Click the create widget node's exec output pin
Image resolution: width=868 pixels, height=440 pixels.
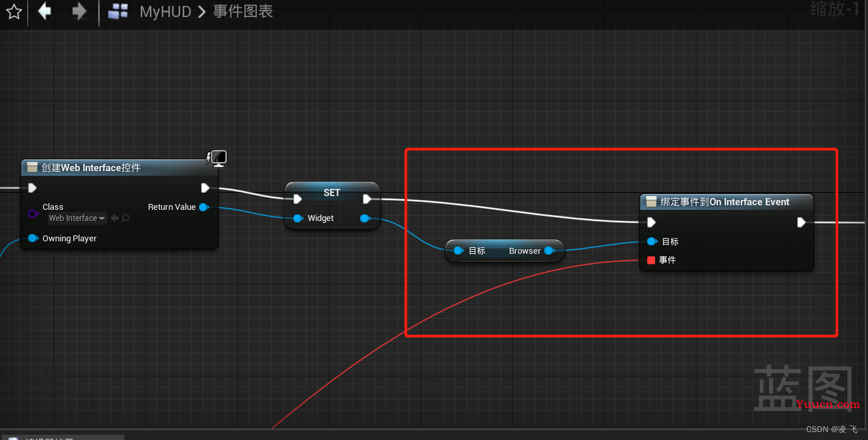[x=205, y=188]
